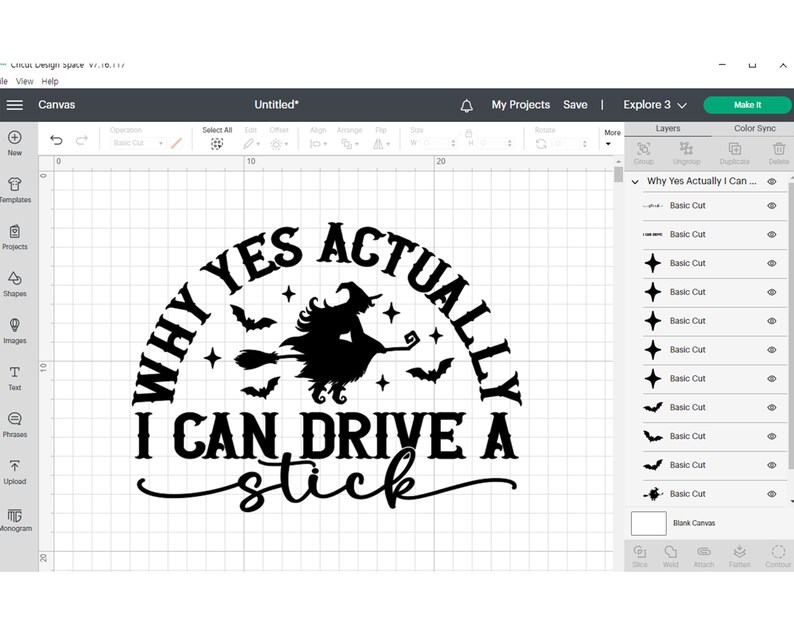The height and width of the screenshot is (635, 794).
Task: Hide the Why Yes Actually I Can group
Action: point(771,181)
